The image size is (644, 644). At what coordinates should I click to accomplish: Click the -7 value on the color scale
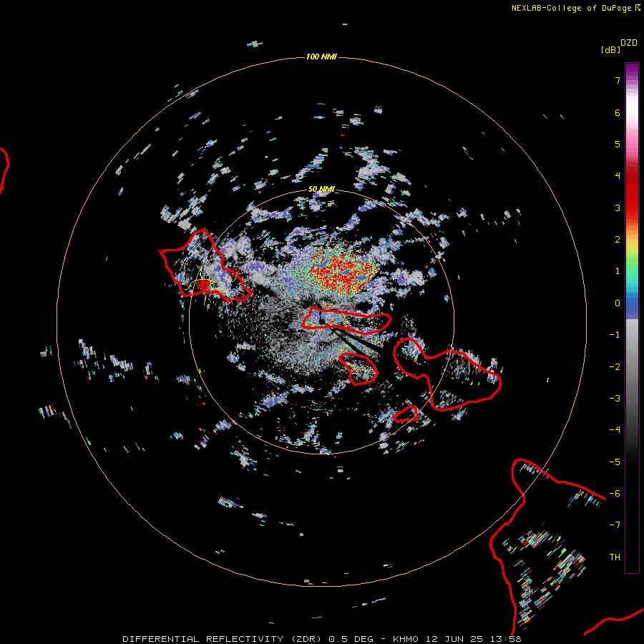tap(615, 525)
